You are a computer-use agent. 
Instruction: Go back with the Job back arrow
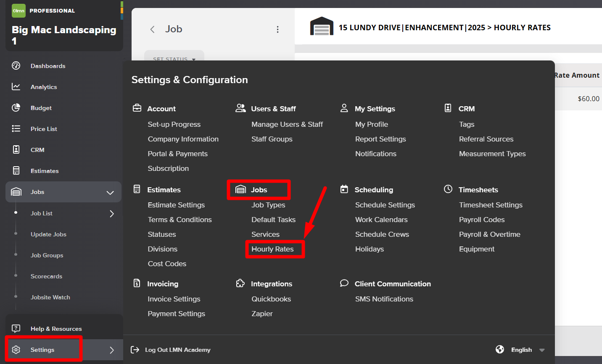[152, 29]
